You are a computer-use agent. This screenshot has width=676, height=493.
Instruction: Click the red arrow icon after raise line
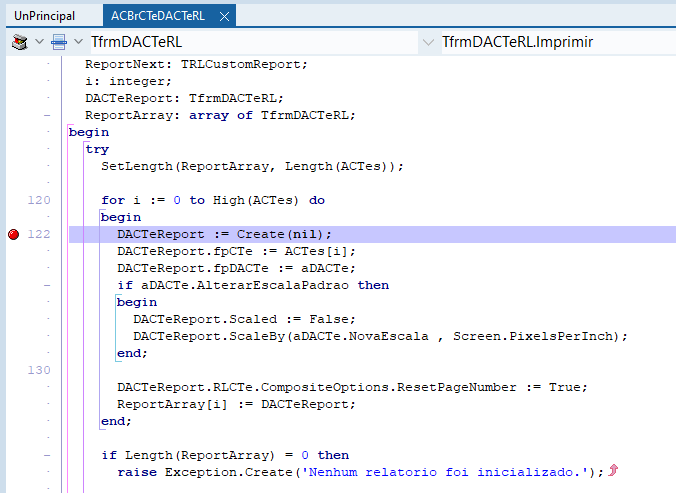(x=613, y=470)
